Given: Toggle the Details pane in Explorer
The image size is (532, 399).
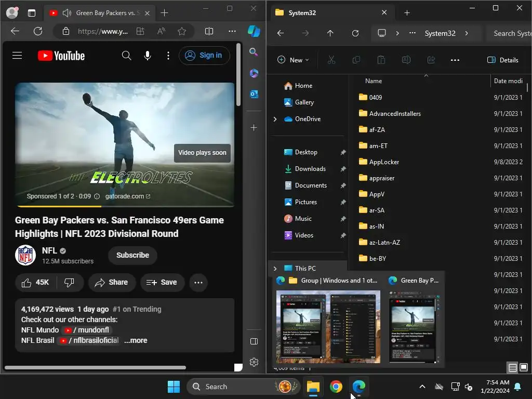Looking at the screenshot, I should 502,60.
